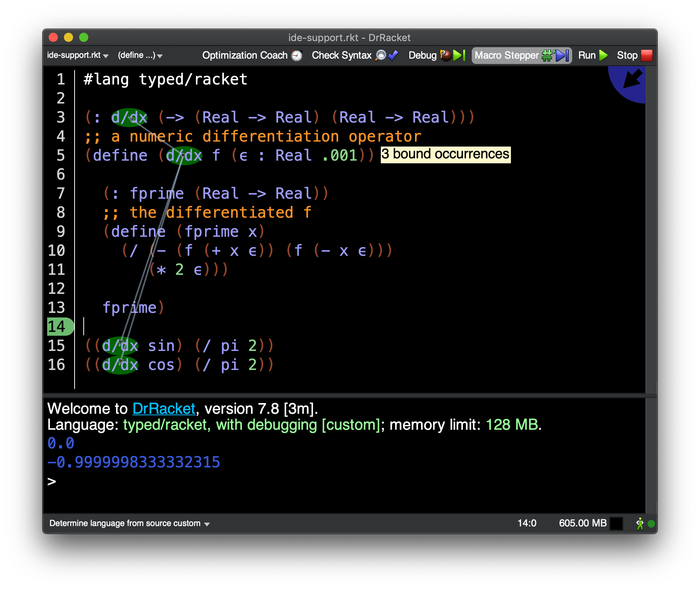Launch the Optimization Coach
Viewport: 700px width, 590px height.
[252, 55]
